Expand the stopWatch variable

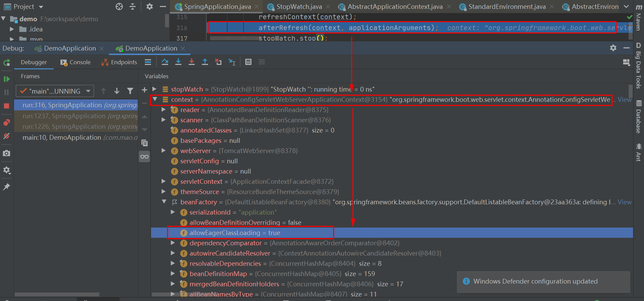click(154, 89)
